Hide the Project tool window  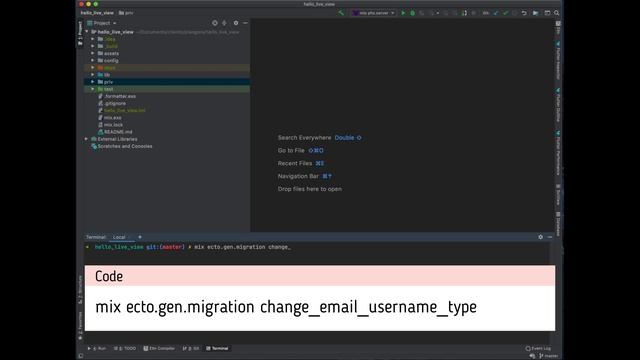245,23
